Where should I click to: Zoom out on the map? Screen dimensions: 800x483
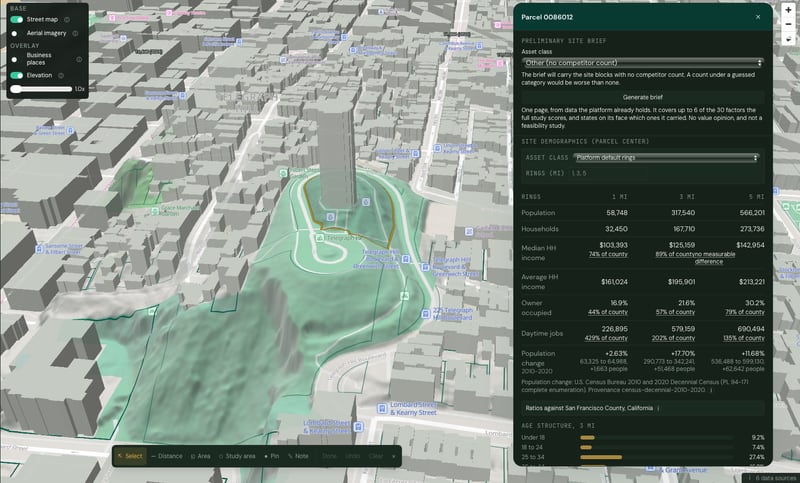788,24
